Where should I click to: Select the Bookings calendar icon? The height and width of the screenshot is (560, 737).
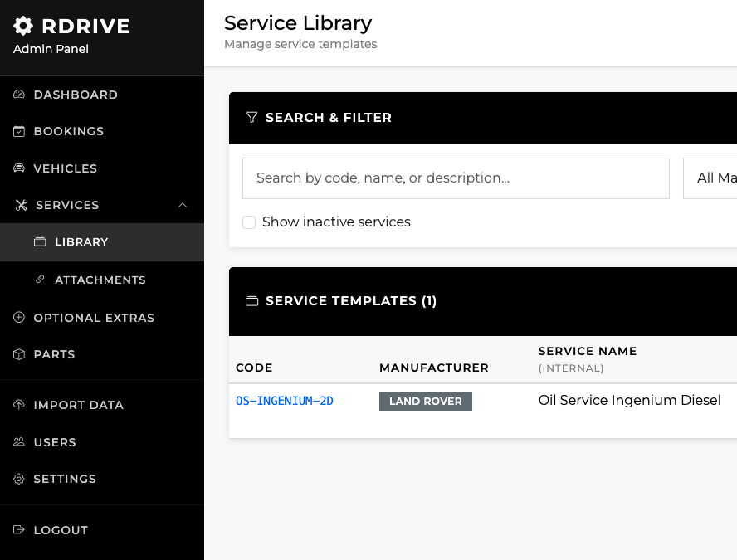(17, 131)
